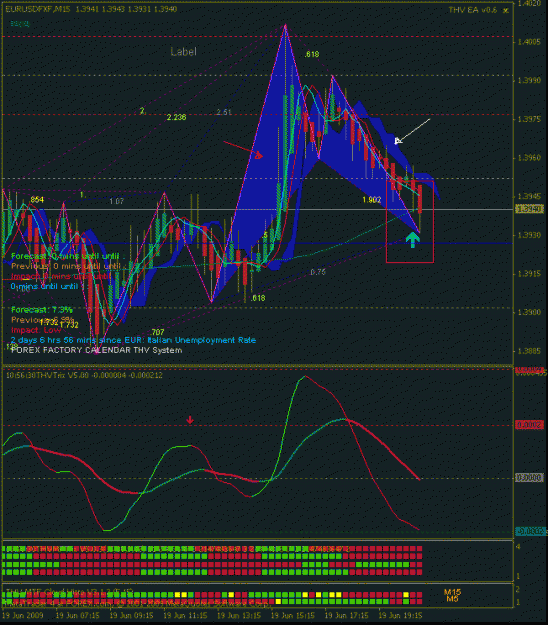The image size is (548, 625).
Task: Select the EURUSDFXF,M15 chart title
Action: pos(37,9)
